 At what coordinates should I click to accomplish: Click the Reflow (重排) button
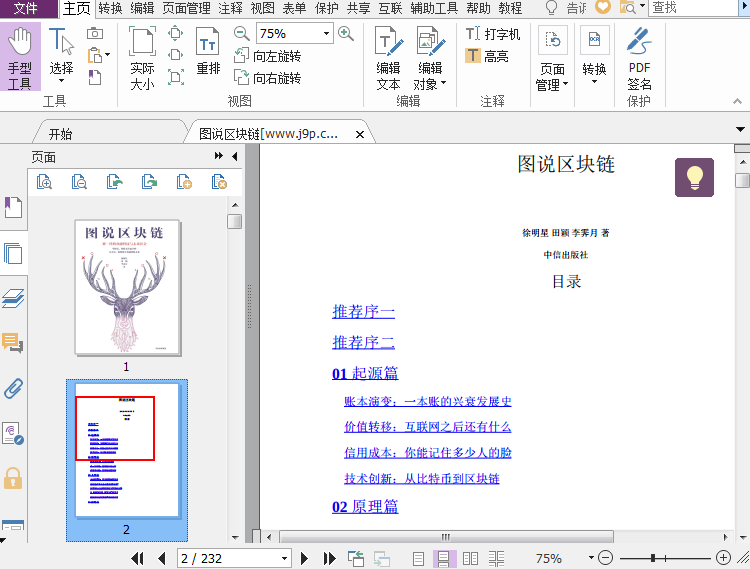[x=208, y=51]
